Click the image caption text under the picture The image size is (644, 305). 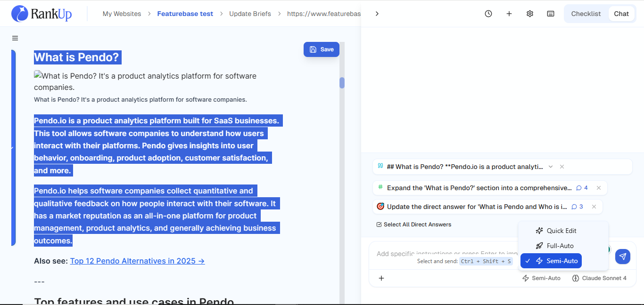point(140,100)
